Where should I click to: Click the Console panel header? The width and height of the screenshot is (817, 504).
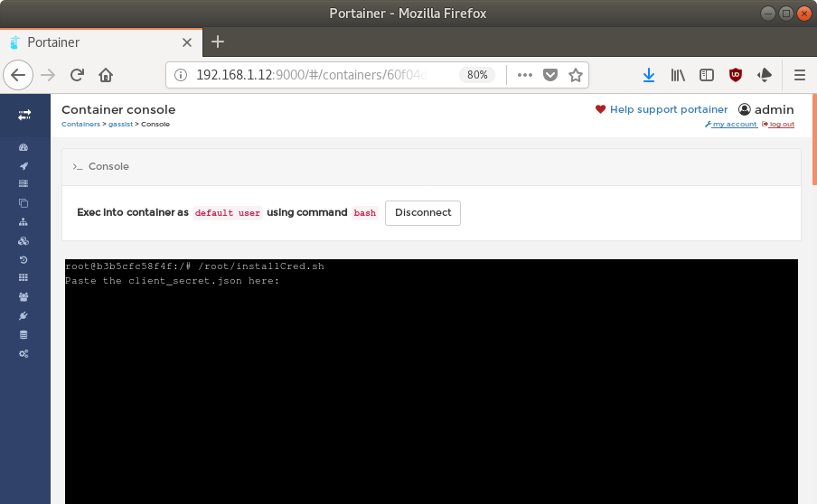(x=431, y=166)
